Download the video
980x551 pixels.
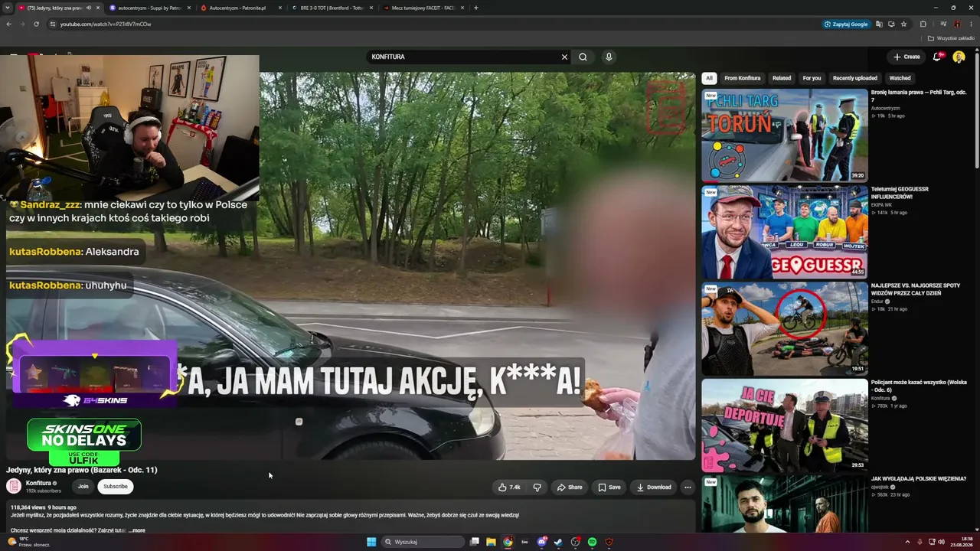(654, 487)
